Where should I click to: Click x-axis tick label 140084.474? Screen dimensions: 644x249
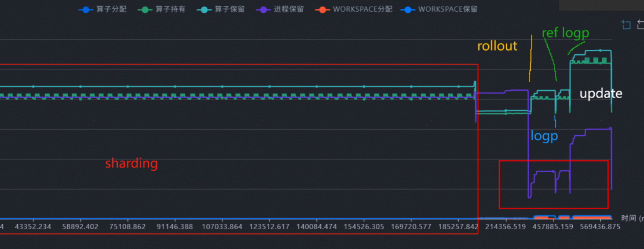tap(316, 227)
